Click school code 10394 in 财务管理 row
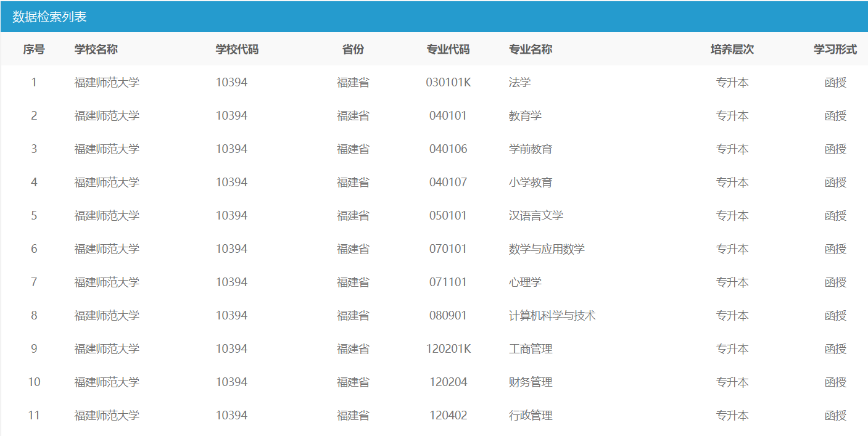 pos(231,382)
